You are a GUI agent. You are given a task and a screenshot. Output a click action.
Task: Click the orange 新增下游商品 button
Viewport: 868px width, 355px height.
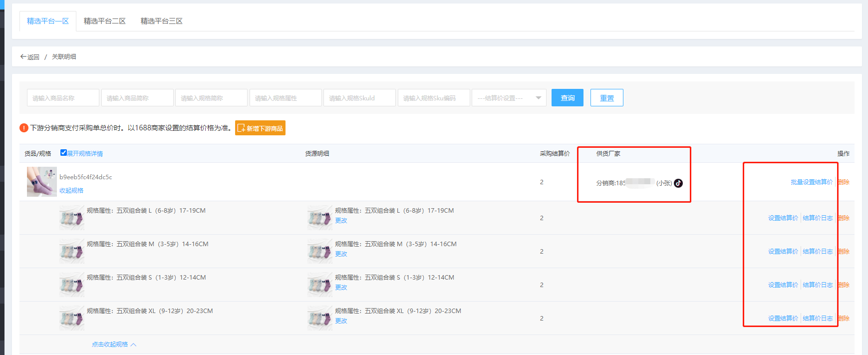coord(260,128)
